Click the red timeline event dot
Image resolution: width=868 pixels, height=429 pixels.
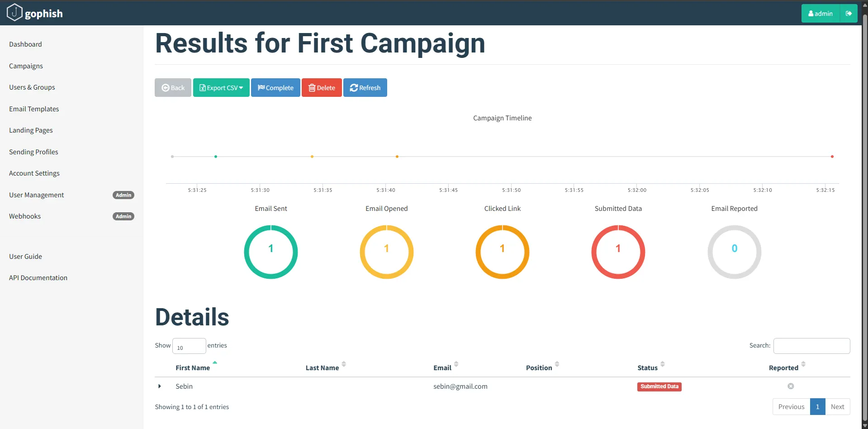832,157
